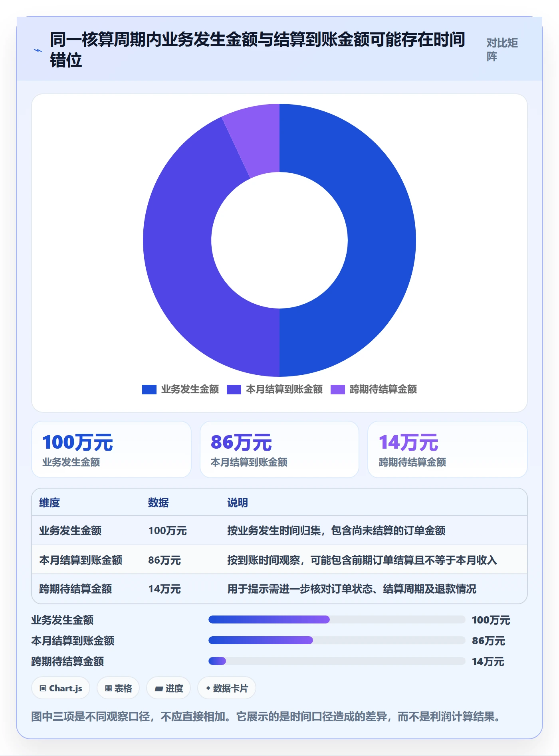Select the 表格 tag chip
Viewport: 559px width, 756px height.
tap(118, 688)
